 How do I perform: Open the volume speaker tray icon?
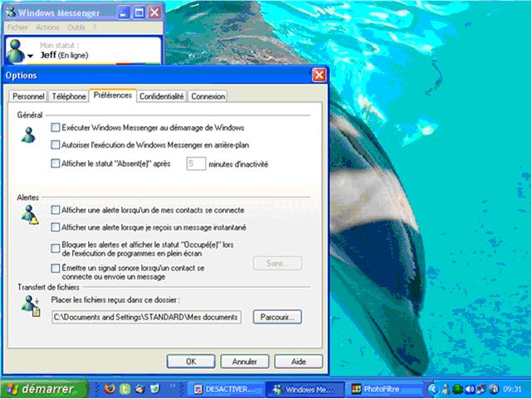pos(470,389)
